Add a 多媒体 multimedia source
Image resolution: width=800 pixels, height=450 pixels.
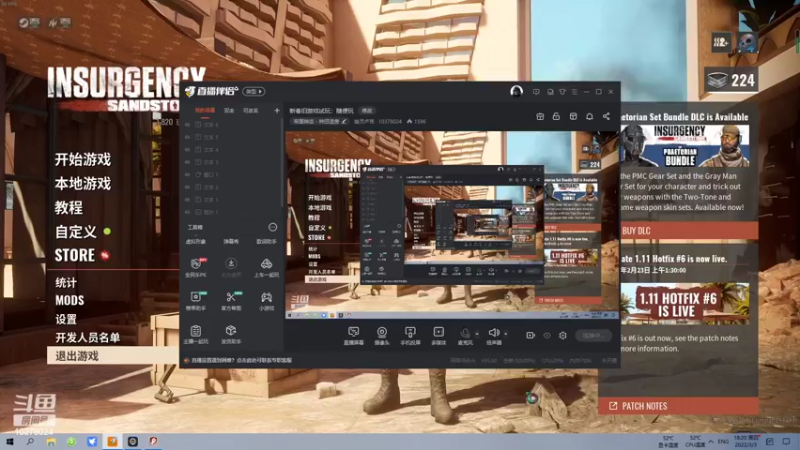coord(439,336)
